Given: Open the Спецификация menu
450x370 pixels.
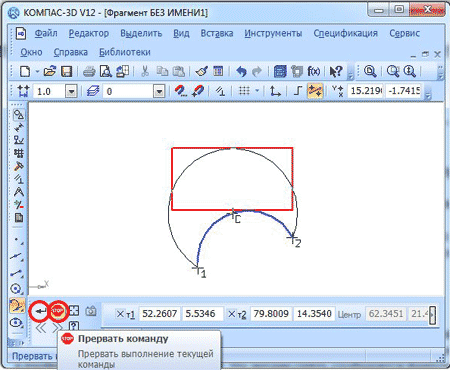Looking at the screenshot, I should pos(345,33).
